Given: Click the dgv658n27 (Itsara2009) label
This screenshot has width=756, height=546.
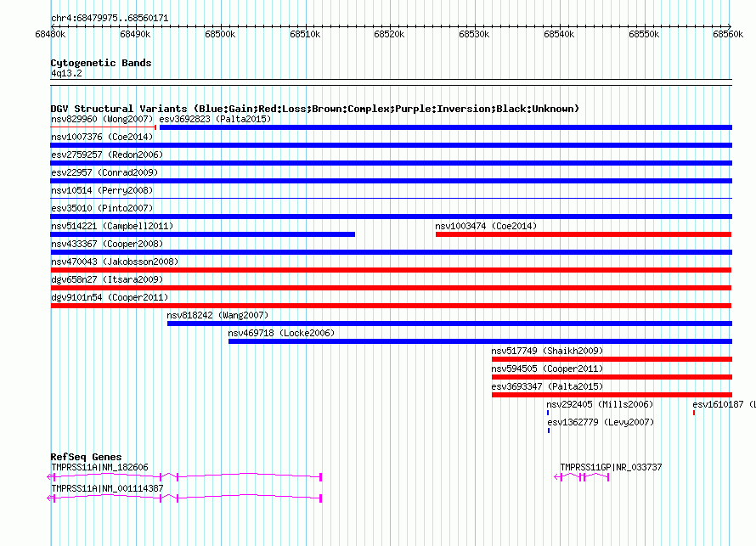Looking at the screenshot, I should pos(107,279).
